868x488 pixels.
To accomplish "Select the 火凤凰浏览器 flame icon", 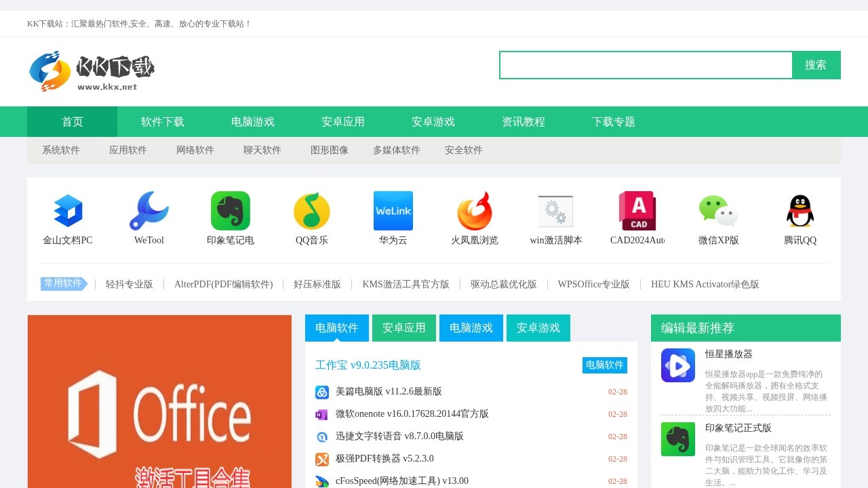I will pyautogui.click(x=474, y=210).
